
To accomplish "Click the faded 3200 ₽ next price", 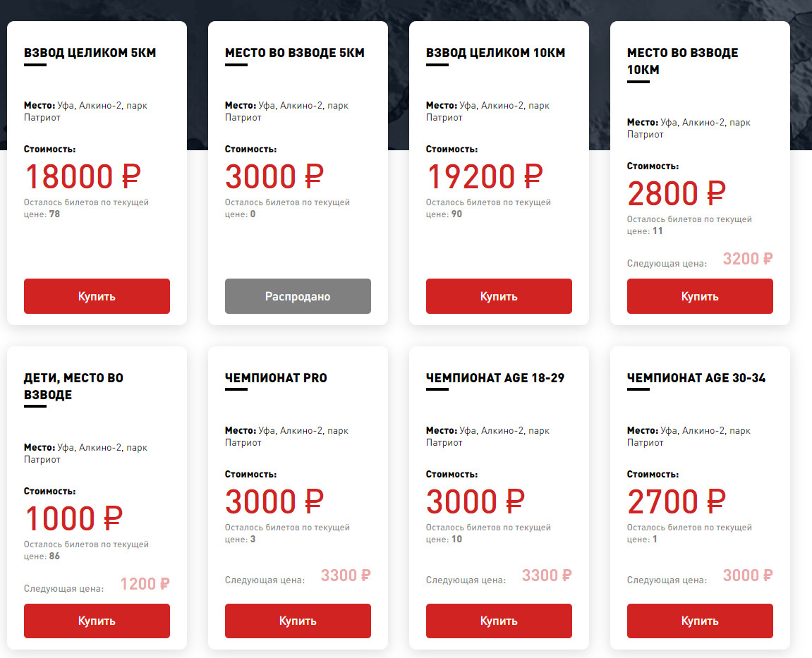I will click(748, 259).
